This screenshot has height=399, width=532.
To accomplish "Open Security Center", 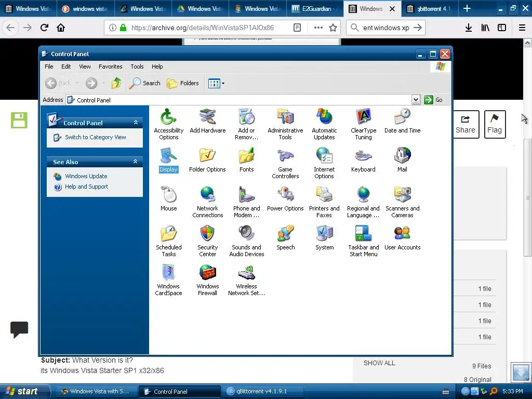I will pos(207,241).
